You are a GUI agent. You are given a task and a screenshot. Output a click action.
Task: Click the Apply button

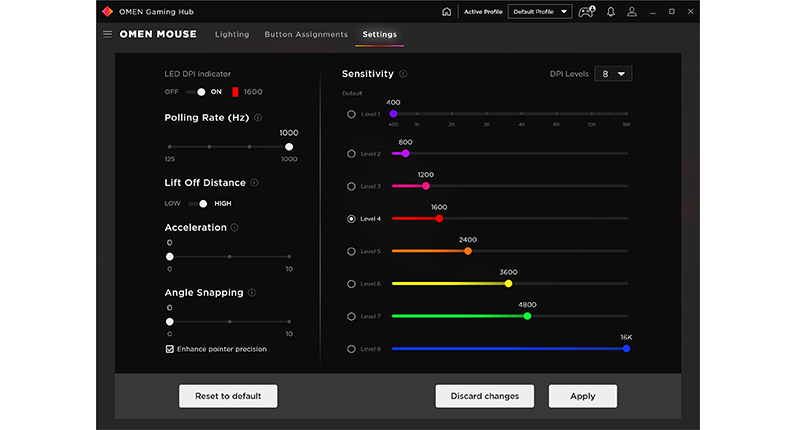tap(583, 396)
